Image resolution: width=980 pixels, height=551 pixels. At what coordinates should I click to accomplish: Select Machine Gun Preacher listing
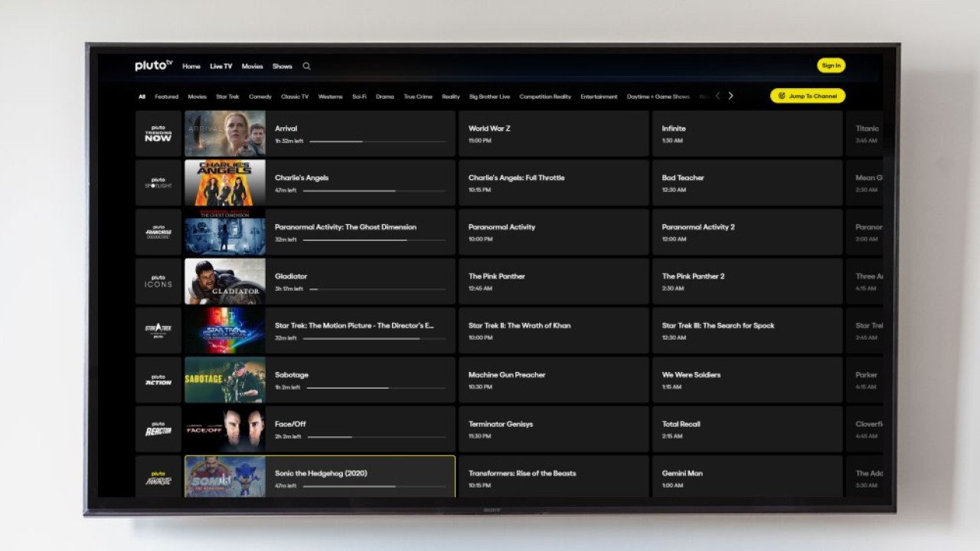[x=554, y=380]
